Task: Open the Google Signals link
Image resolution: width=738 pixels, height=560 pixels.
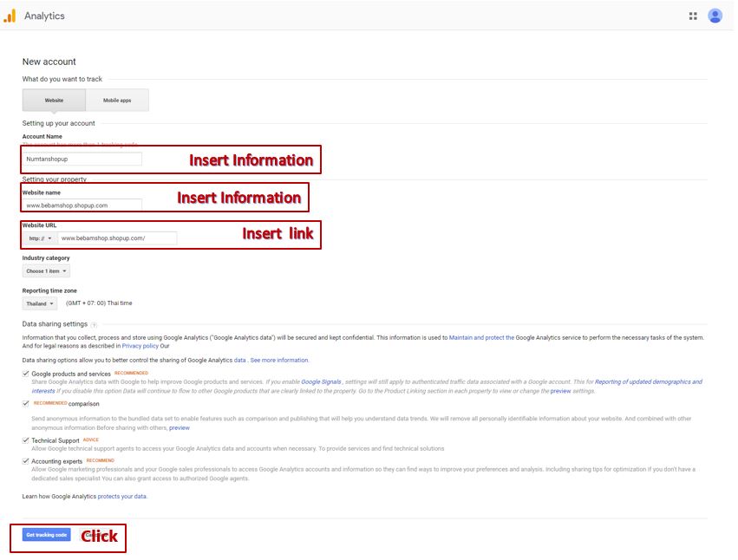Action: (321, 381)
